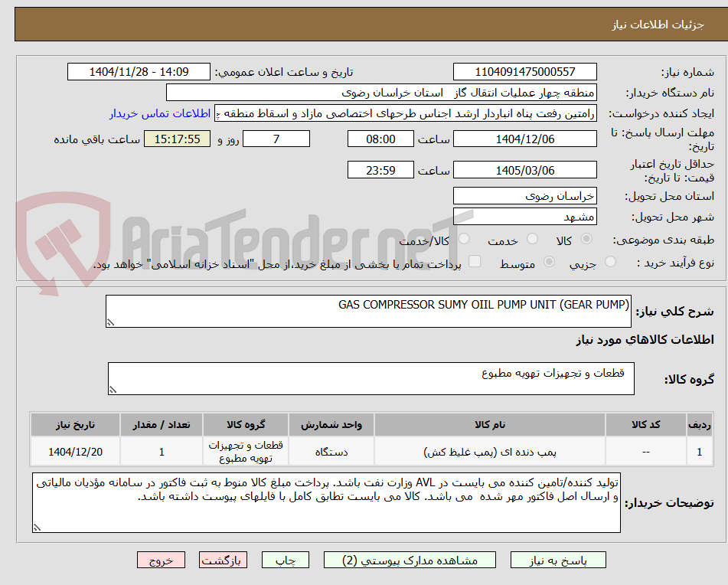
Task: Select the کالا radio button
Action: [x=586, y=239]
